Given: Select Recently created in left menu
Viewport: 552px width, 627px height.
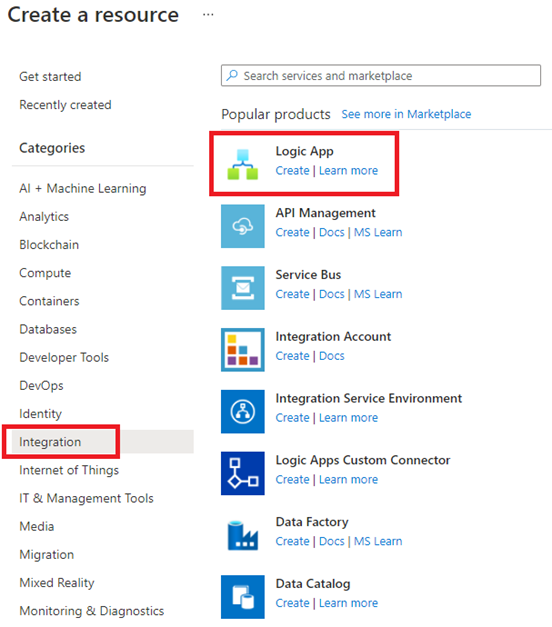Looking at the screenshot, I should 65,105.
